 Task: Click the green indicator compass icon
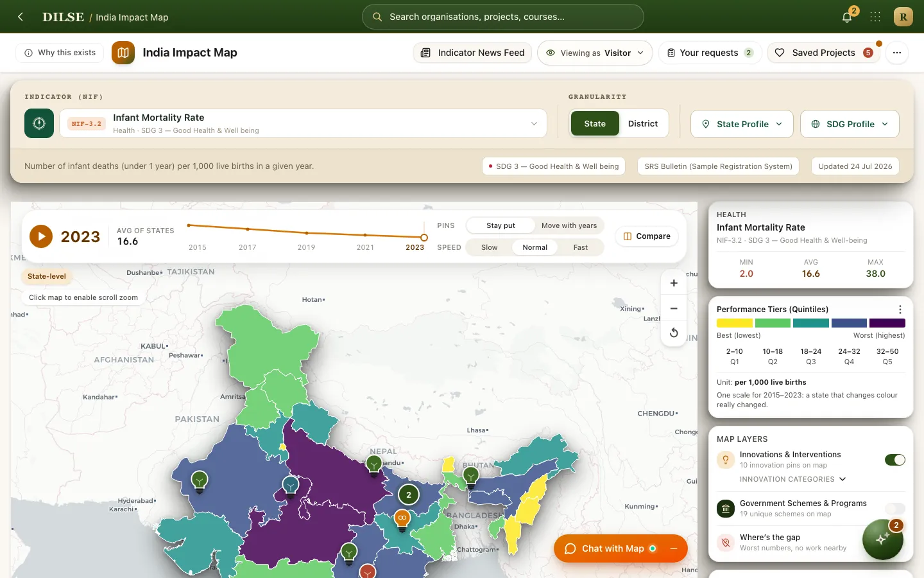tap(39, 123)
